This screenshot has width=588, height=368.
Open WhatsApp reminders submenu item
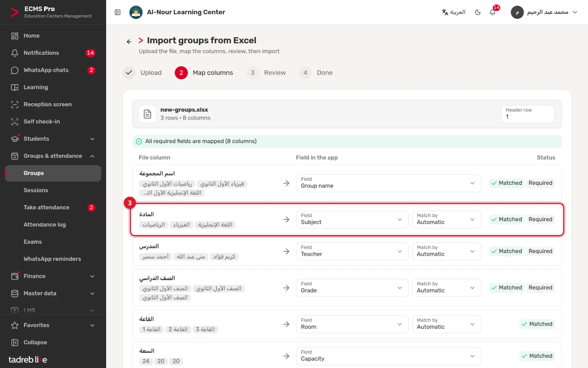pyautogui.click(x=53, y=259)
